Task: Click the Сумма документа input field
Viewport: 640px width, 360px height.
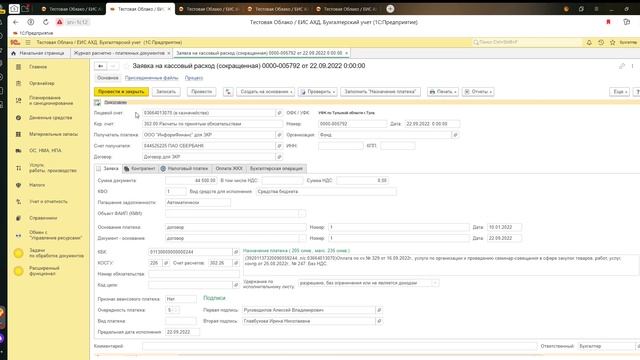Action: pos(191,180)
